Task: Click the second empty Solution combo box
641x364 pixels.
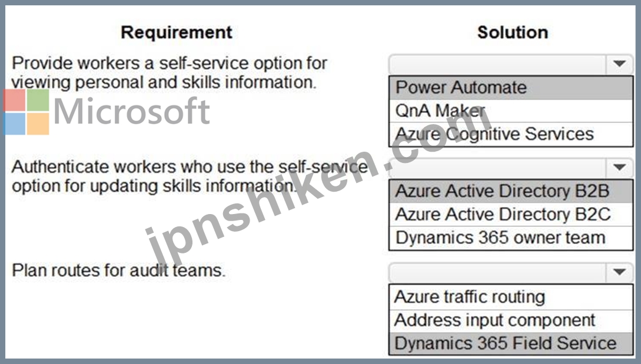Action: click(x=498, y=168)
